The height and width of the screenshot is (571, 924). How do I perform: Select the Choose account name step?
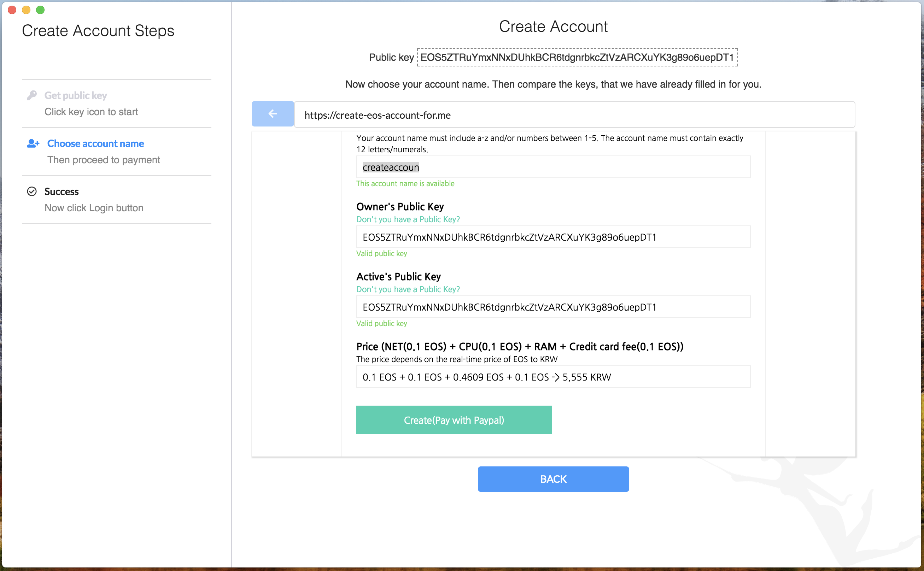coord(117,152)
